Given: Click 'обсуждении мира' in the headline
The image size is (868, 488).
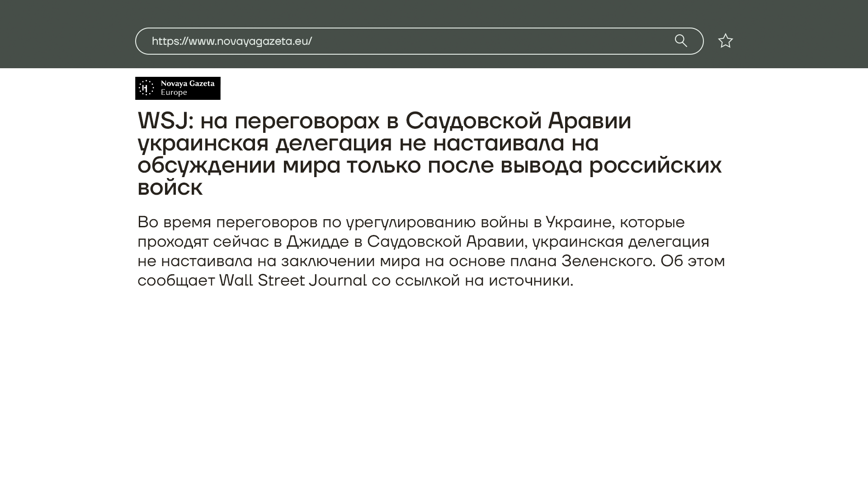Looking at the screenshot, I should pos(239,165).
